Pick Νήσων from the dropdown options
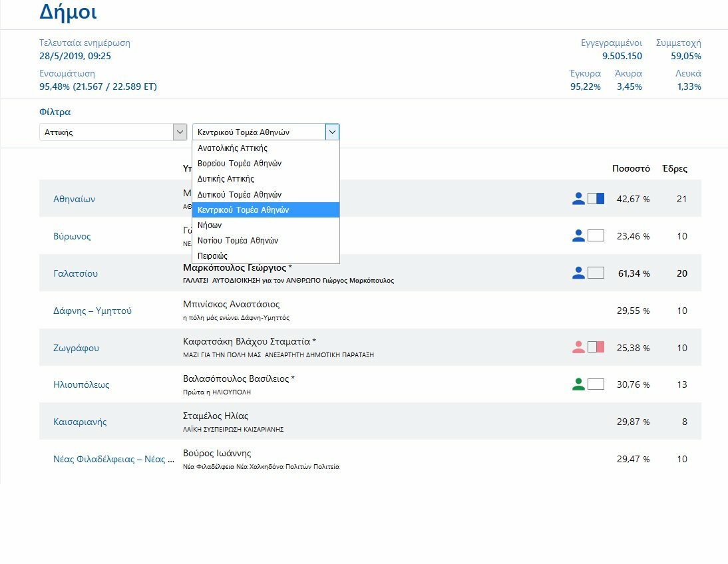This screenshot has width=728, height=564. pyautogui.click(x=210, y=225)
